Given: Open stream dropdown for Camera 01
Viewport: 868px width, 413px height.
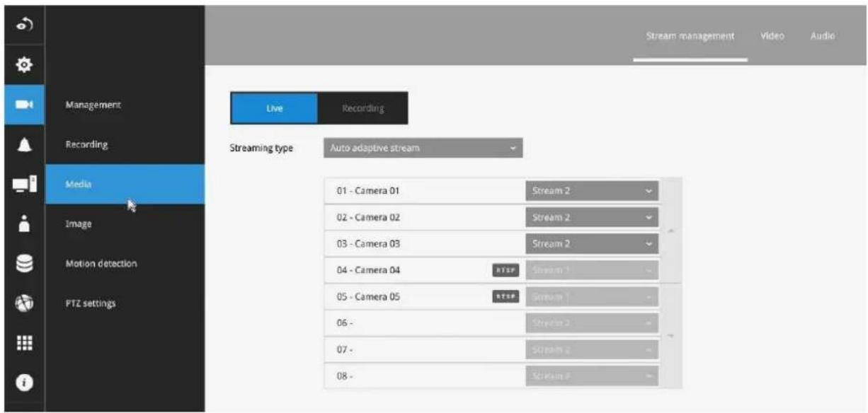Looking at the screenshot, I should (x=592, y=191).
